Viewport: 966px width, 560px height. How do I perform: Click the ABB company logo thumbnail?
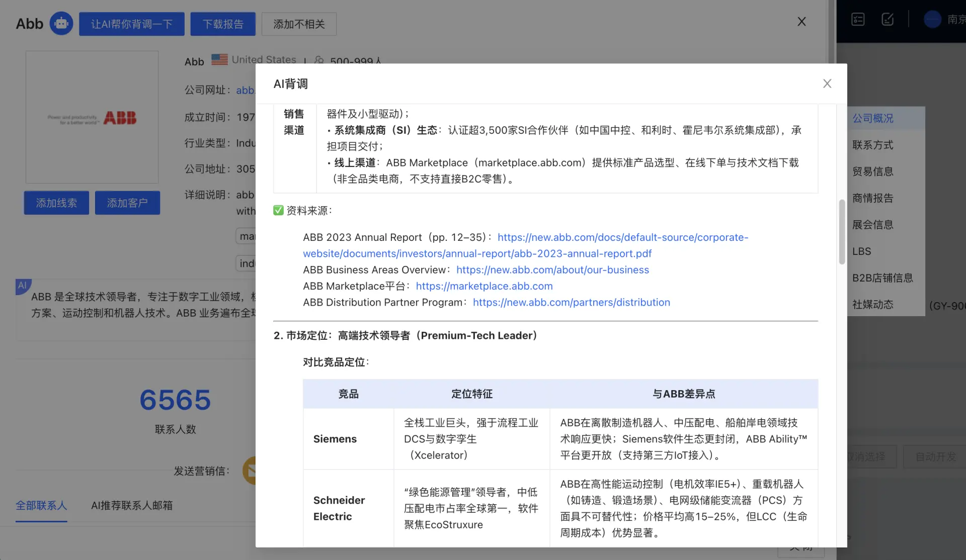click(x=92, y=117)
